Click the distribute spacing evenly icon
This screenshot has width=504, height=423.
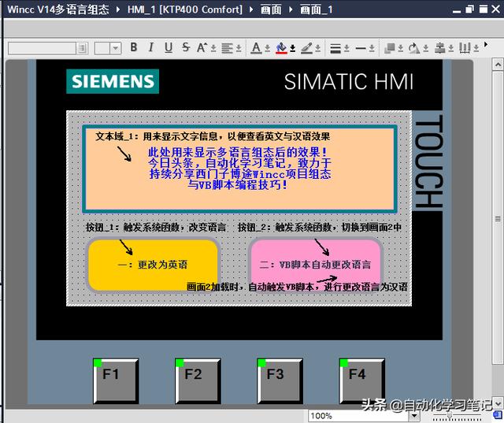[465, 48]
